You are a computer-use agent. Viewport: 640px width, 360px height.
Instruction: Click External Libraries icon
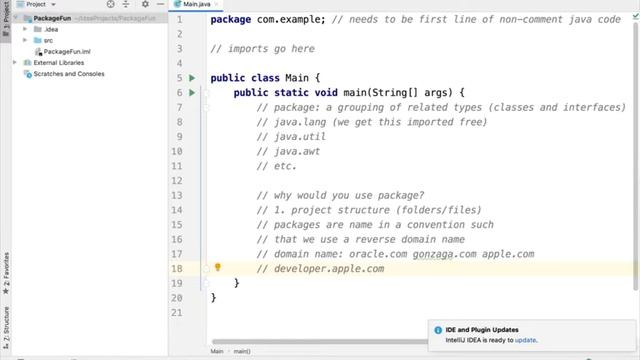27,62
